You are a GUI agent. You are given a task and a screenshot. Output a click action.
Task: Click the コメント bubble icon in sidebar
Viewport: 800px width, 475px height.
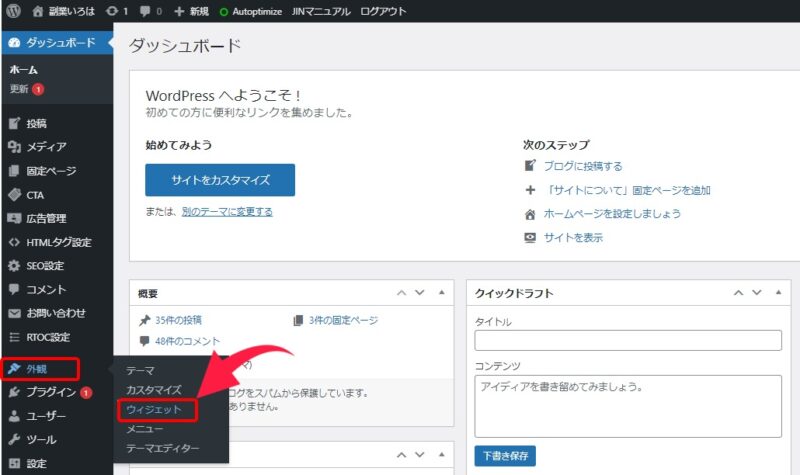[14, 289]
